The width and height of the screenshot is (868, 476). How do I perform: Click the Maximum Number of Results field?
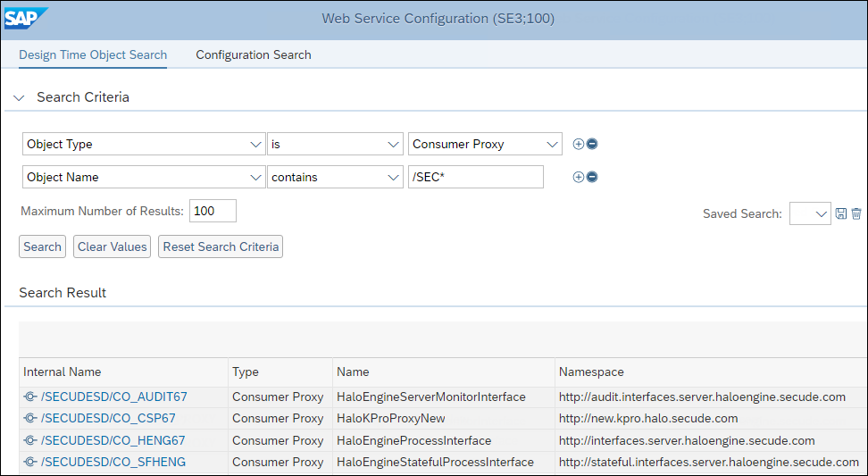[x=213, y=211]
